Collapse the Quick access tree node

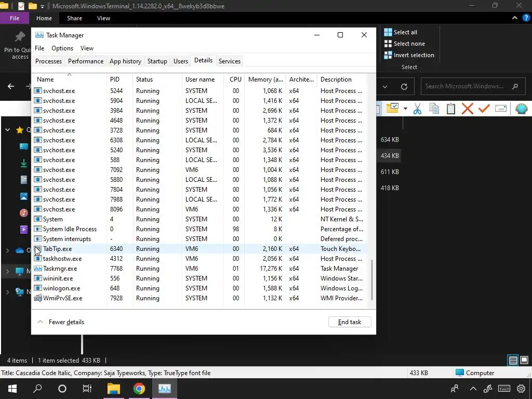click(7, 129)
